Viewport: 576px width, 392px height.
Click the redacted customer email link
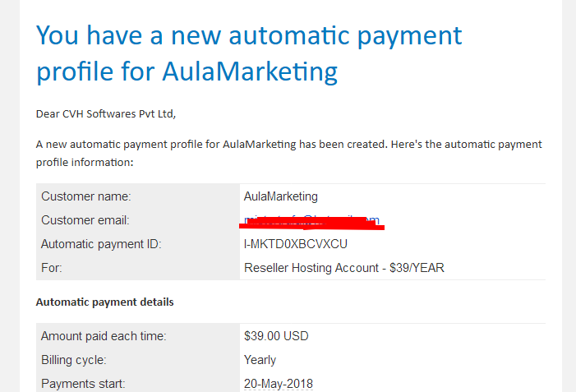click(311, 220)
